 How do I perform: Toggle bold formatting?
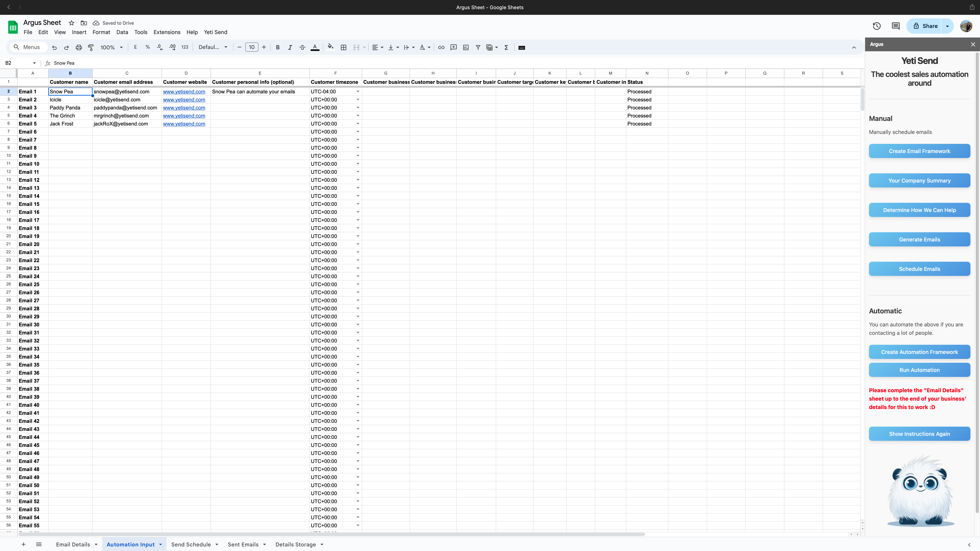[278, 47]
